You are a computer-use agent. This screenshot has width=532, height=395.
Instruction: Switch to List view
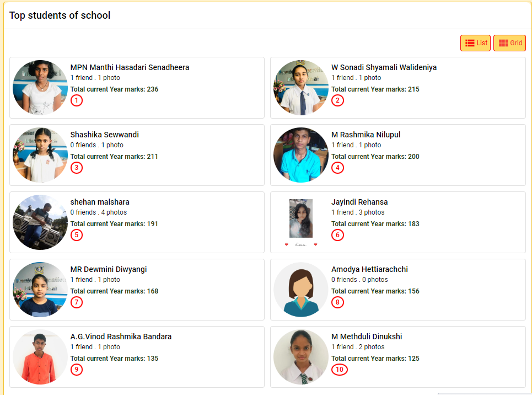click(x=475, y=43)
